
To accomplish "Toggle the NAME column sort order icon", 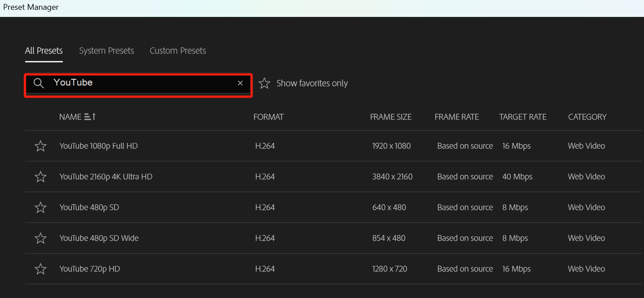I will [90, 117].
